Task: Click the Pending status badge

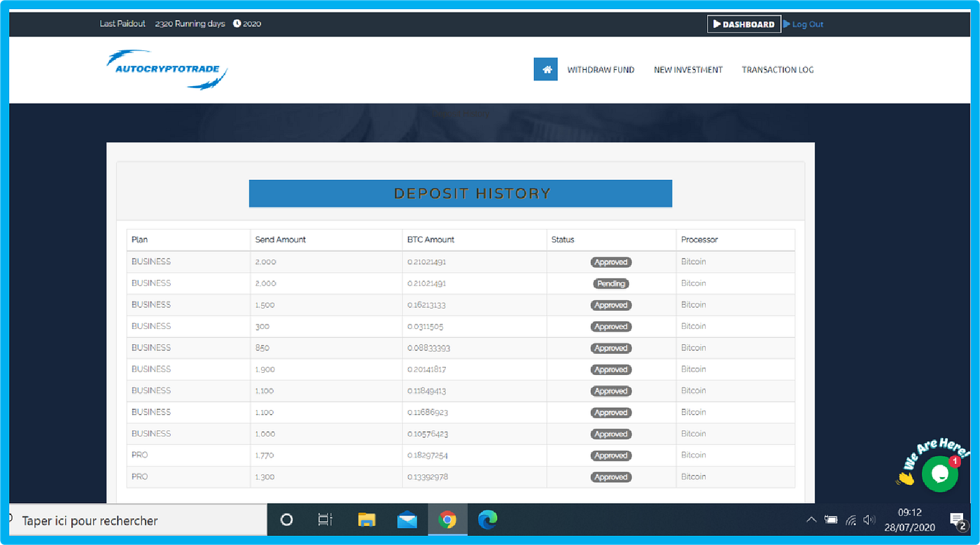Action: [x=611, y=284]
